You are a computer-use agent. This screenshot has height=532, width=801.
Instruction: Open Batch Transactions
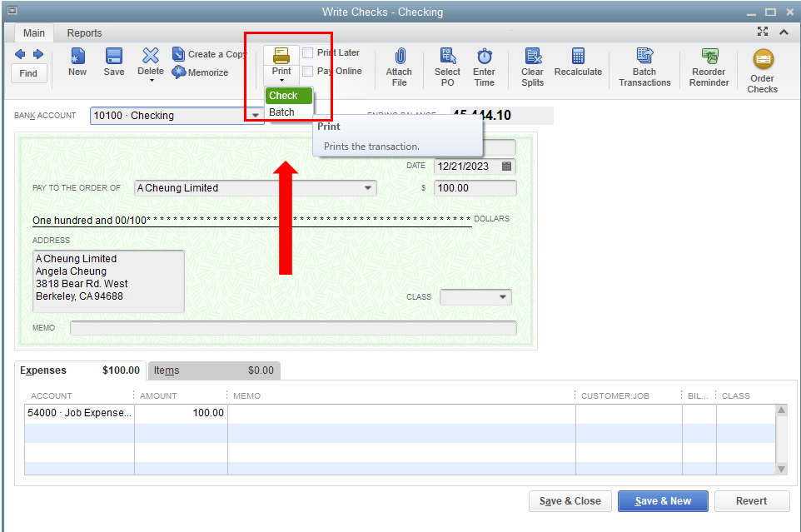[644, 67]
